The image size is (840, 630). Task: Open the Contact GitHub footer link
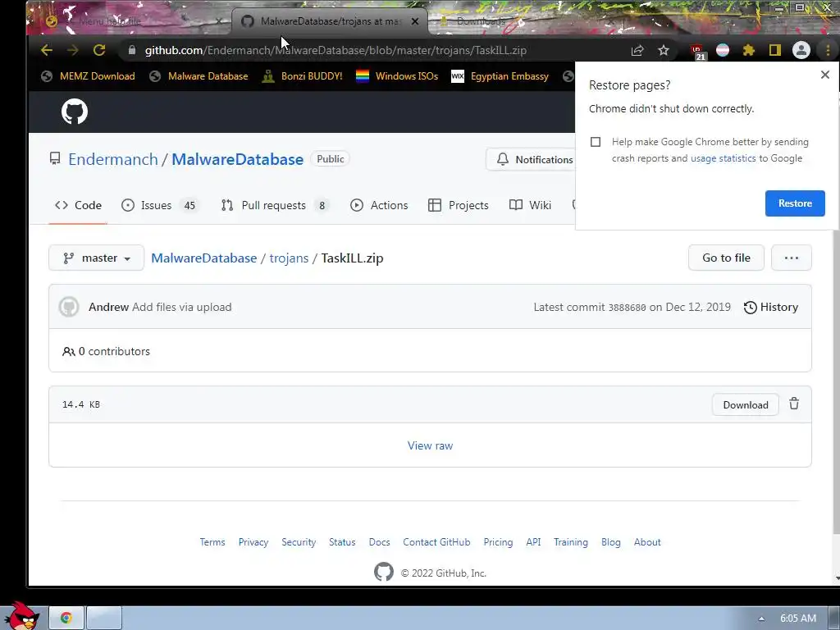point(436,542)
